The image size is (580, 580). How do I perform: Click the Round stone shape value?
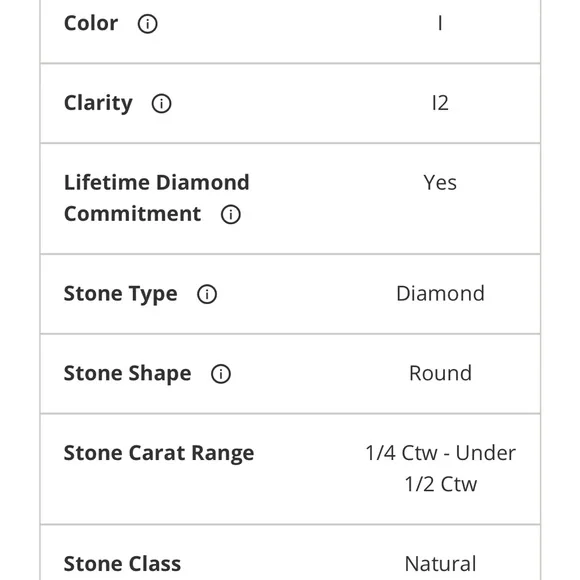440,373
